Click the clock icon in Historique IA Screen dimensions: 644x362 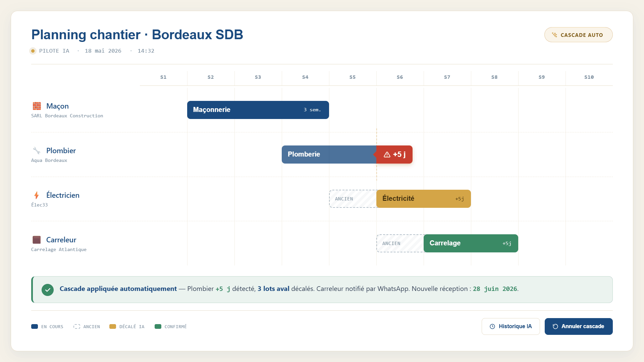point(492,326)
